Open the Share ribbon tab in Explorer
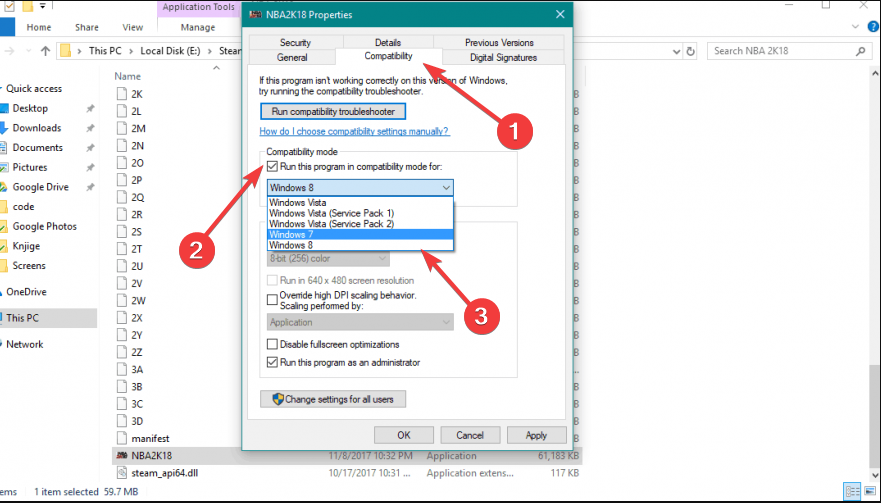Viewport: 881px width, 503px height. tap(87, 27)
